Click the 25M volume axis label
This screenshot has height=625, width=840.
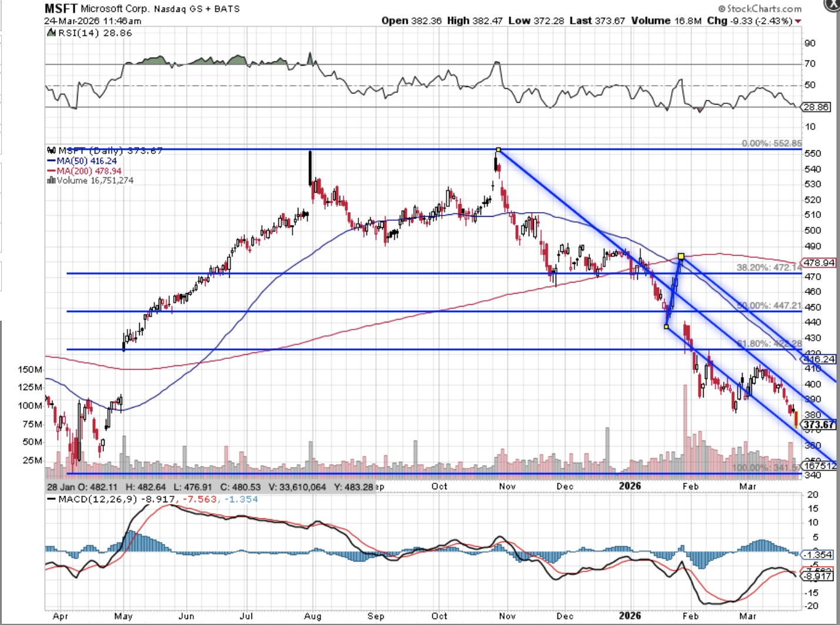pos(32,460)
